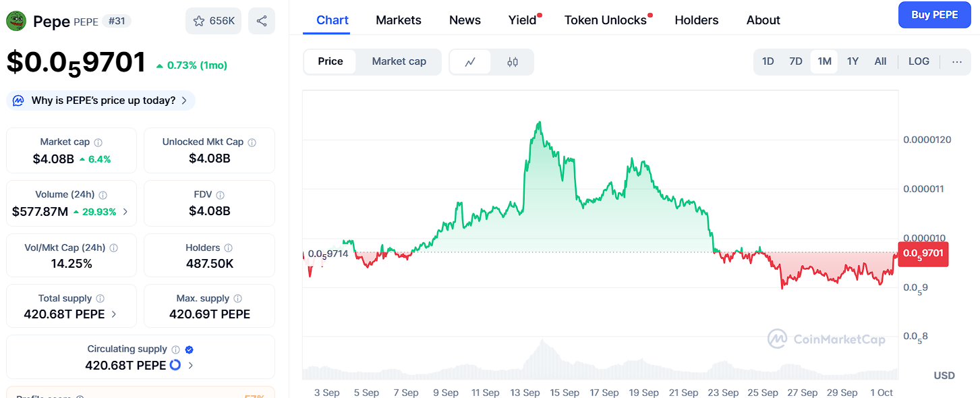Expand Circulating supply details chevron

coord(191,366)
